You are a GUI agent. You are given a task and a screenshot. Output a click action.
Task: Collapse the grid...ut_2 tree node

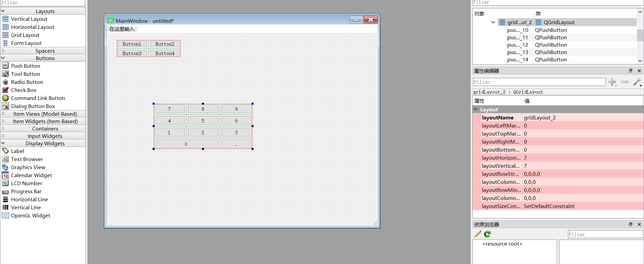(x=493, y=22)
